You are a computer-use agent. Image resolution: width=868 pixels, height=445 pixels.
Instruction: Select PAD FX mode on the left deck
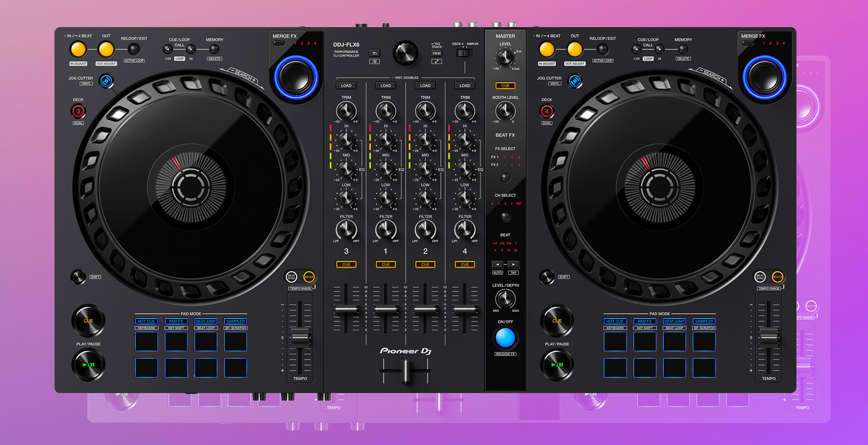176,321
